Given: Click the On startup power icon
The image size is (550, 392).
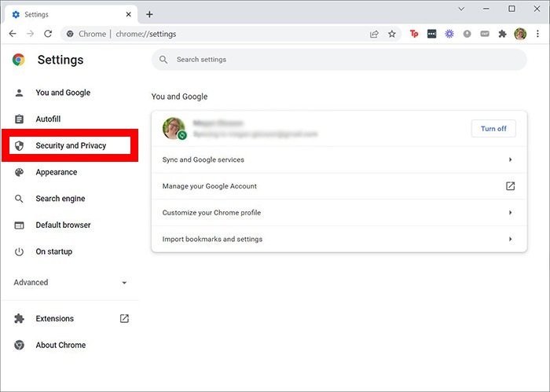Looking at the screenshot, I should (x=19, y=251).
